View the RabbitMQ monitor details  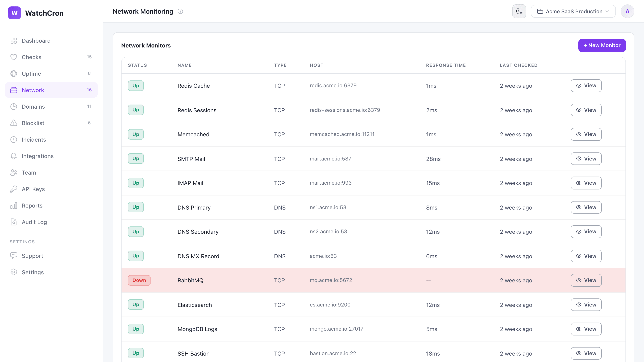pyautogui.click(x=586, y=280)
